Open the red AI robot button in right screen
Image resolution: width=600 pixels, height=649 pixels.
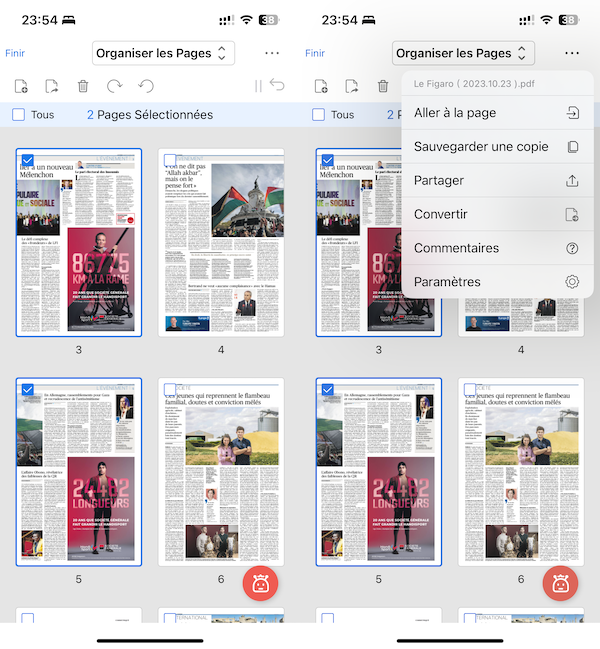tap(560, 583)
